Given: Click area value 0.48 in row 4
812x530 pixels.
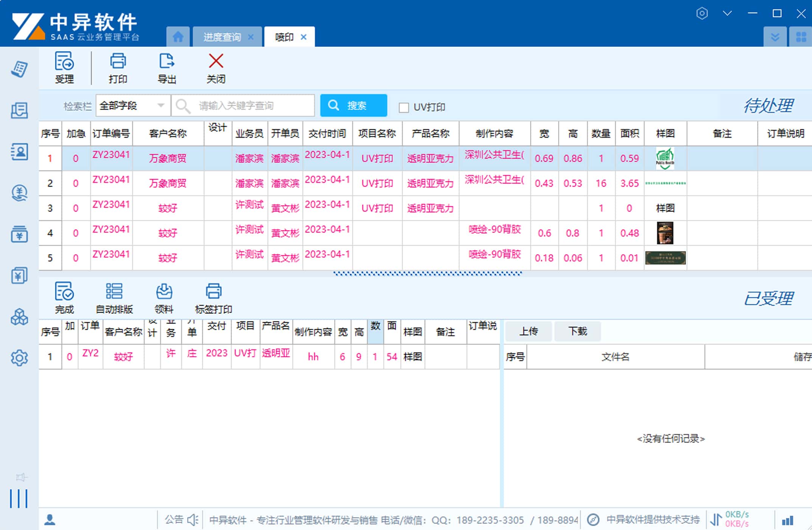Looking at the screenshot, I should tap(629, 233).
